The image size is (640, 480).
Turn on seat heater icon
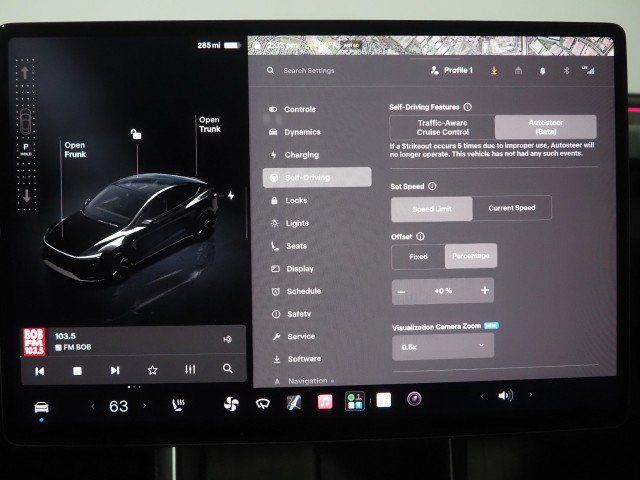point(178,405)
